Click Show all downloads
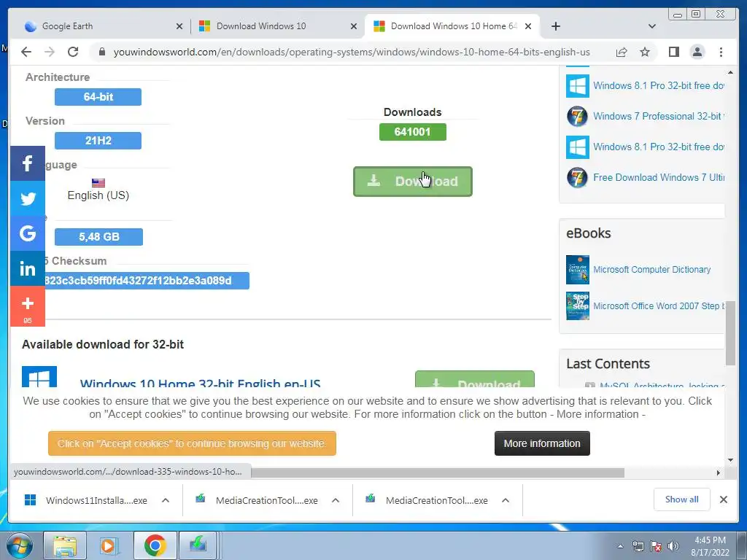Image resolution: width=747 pixels, height=560 pixels. pyautogui.click(x=682, y=499)
